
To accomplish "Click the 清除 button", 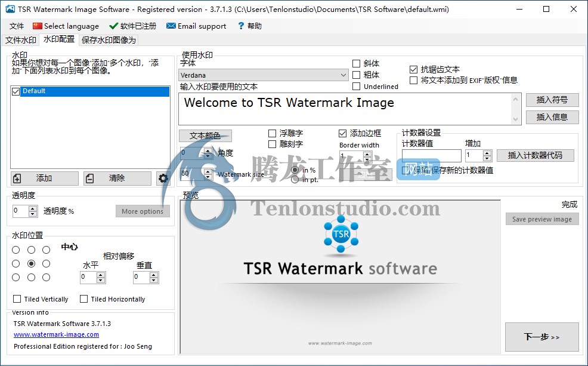I will tap(117, 179).
